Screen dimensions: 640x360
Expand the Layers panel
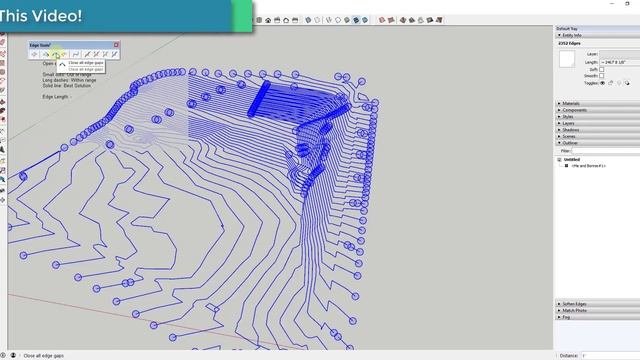(597, 123)
